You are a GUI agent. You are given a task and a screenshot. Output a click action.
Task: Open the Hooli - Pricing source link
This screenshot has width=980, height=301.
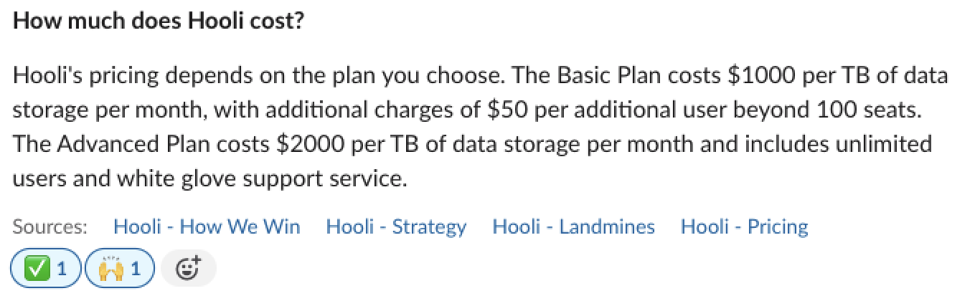coord(744,227)
